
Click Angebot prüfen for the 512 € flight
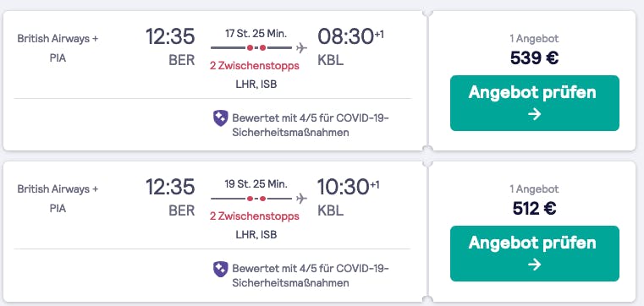point(534,254)
